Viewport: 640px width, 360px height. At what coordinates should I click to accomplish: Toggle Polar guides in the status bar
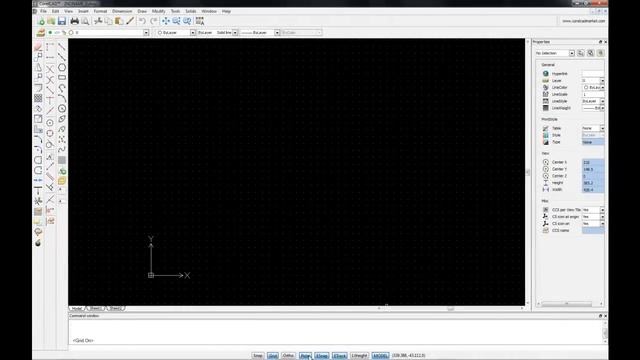(x=305, y=356)
